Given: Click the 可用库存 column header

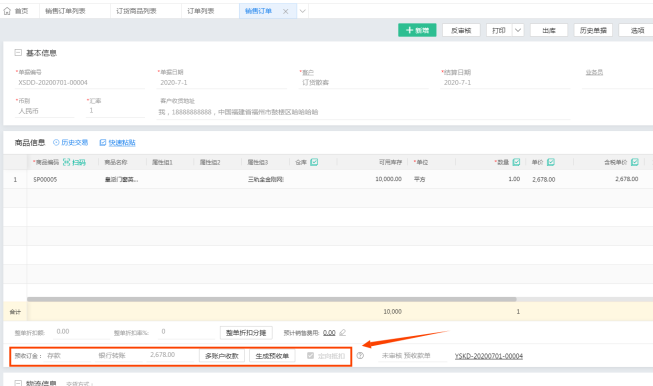Looking at the screenshot, I should click(390, 162).
